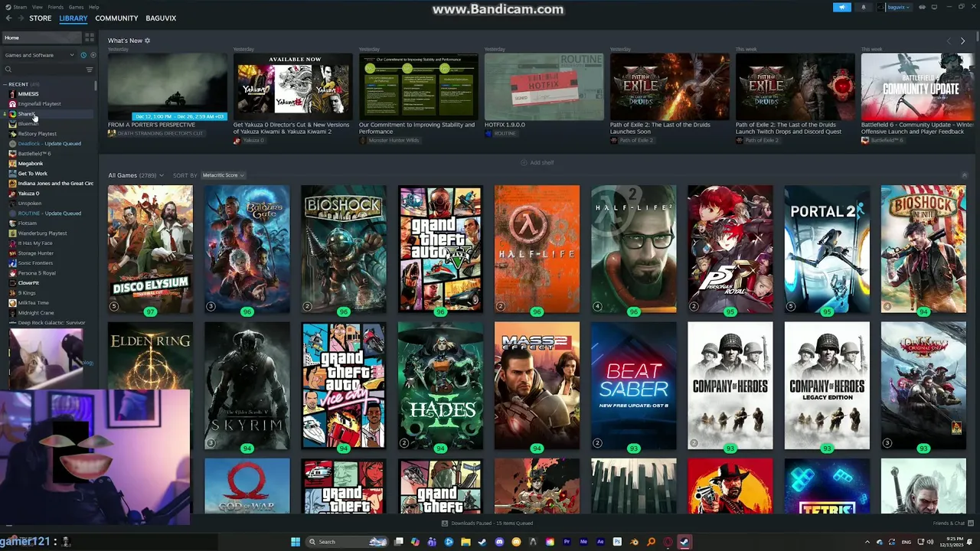Open File Explorer from the taskbar
The width and height of the screenshot is (980, 551).
pos(465,542)
